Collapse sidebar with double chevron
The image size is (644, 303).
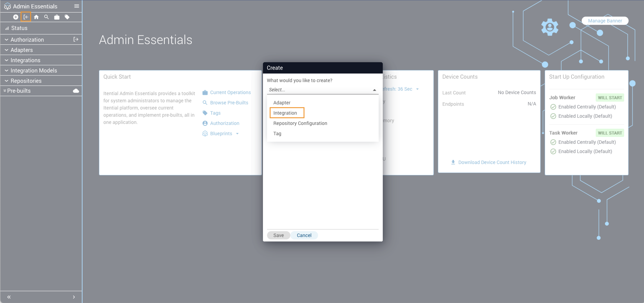click(9, 297)
